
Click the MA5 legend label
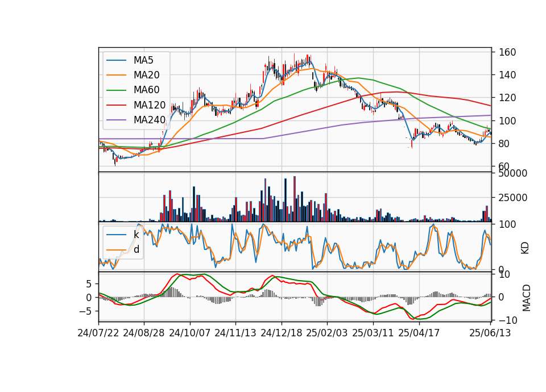[x=143, y=60]
